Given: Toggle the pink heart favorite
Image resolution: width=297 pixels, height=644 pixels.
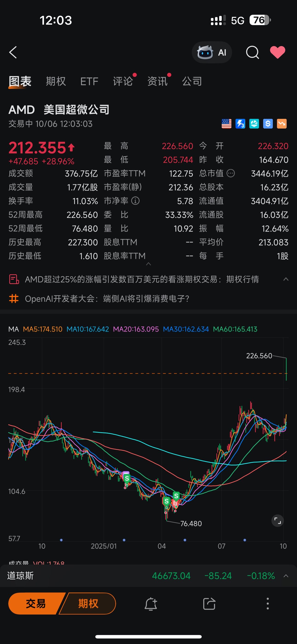Looking at the screenshot, I should coord(277,53).
